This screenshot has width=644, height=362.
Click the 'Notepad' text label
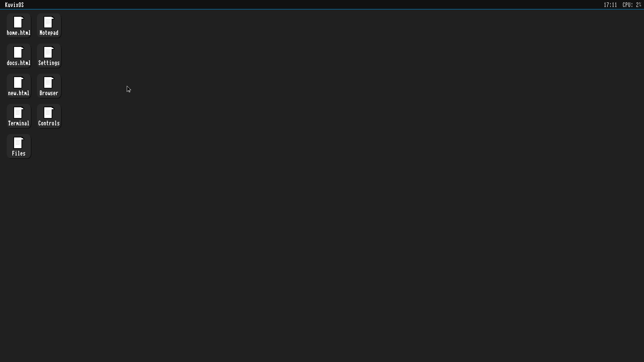tap(49, 33)
